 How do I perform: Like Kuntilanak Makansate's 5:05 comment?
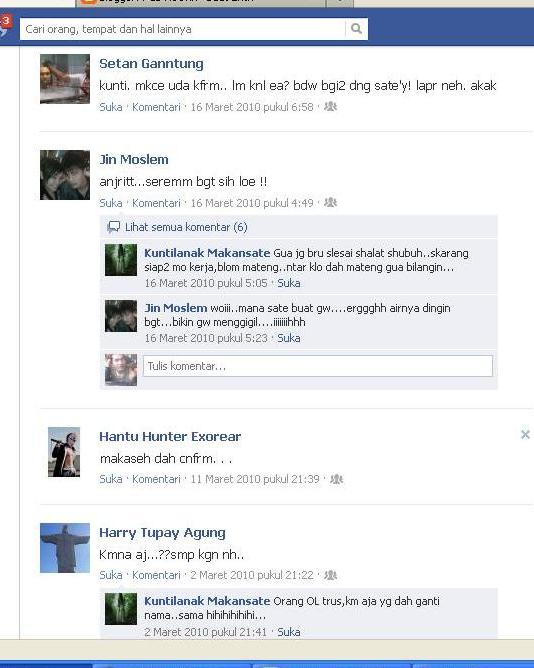[289, 283]
